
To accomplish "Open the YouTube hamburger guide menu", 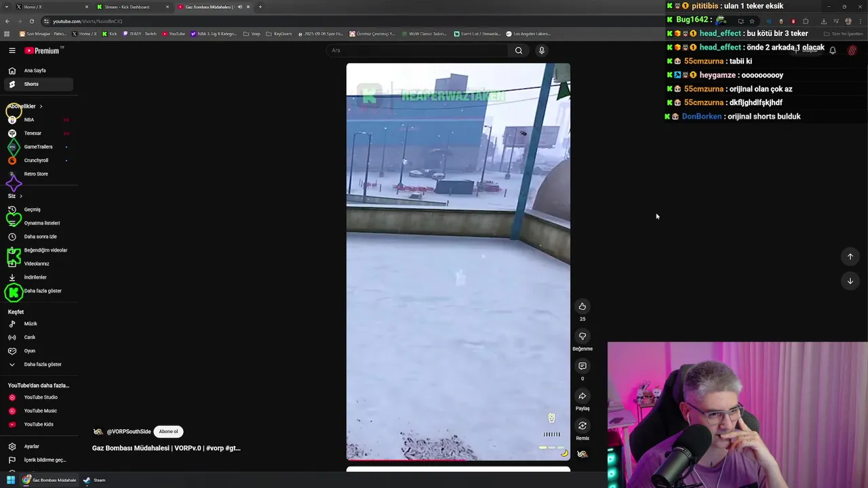I will click(12, 51).
